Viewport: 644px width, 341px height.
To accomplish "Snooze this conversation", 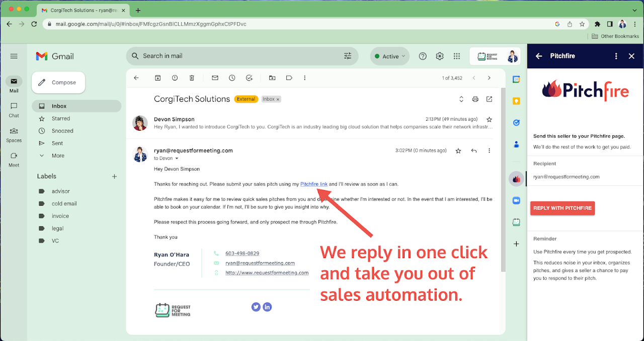I will pos(232,78).
